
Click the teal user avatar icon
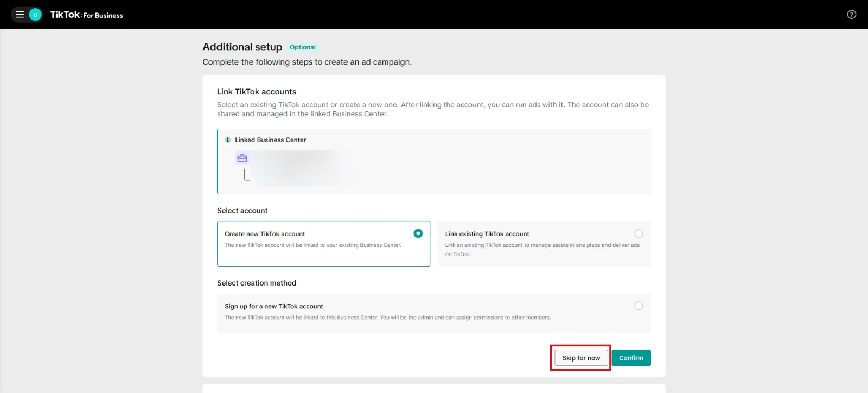click(x=35, y=15)
